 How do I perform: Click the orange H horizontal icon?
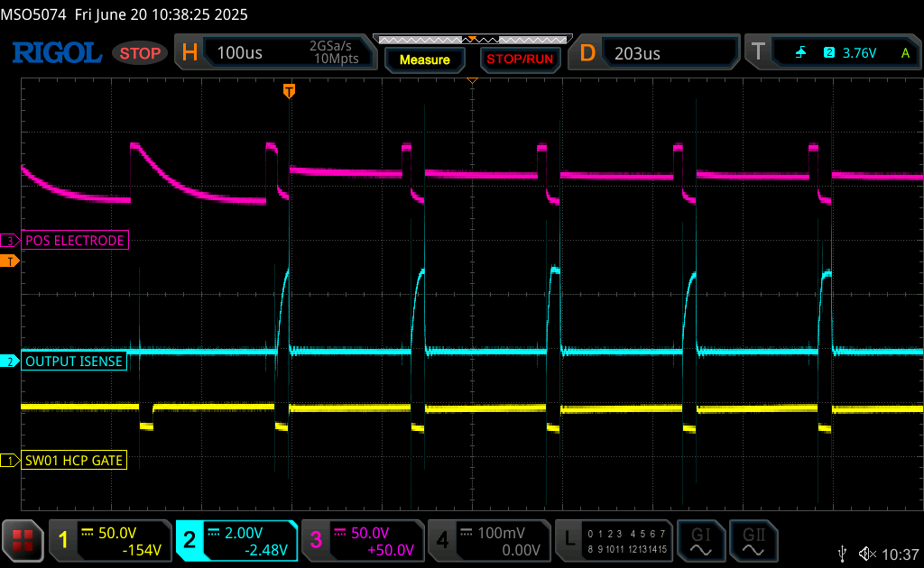click(x=189, y=52)
